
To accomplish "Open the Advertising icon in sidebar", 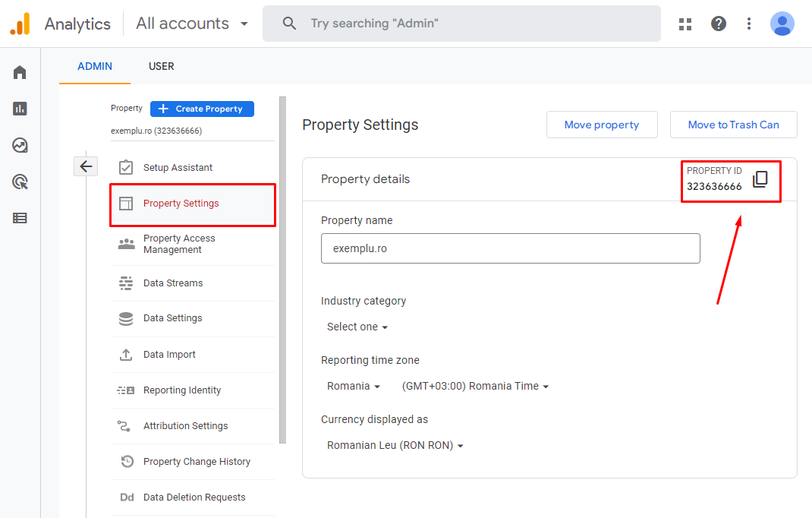I will pos(20,182).
